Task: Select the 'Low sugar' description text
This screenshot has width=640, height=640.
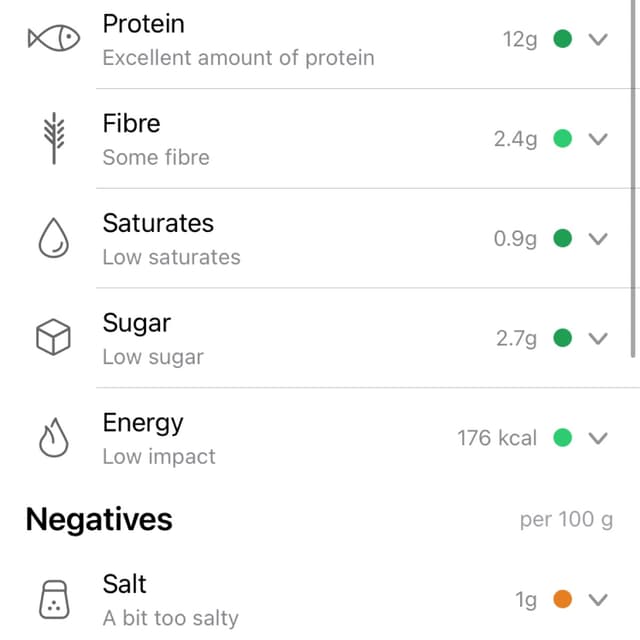Action: [x=153, y=357]
